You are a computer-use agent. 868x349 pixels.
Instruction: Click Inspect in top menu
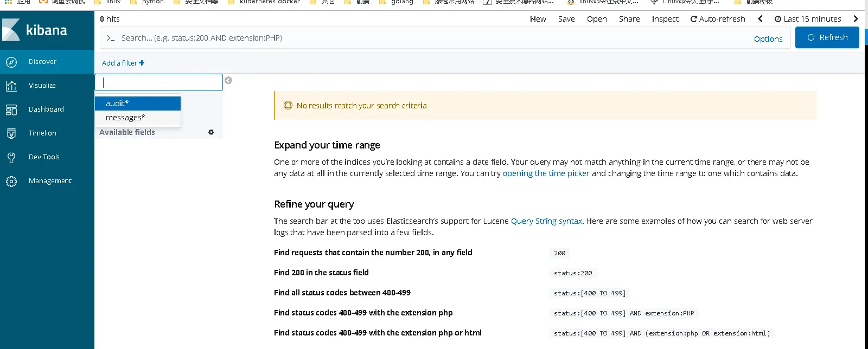coord(665,19)
